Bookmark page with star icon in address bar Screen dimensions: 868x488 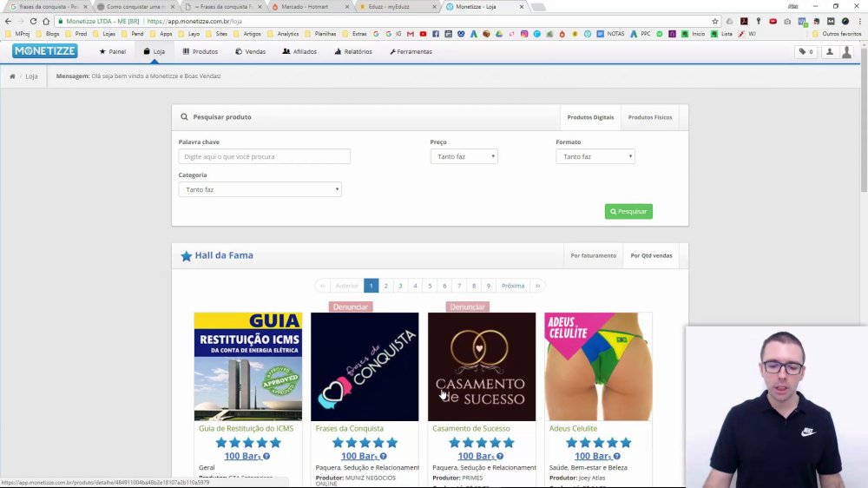click(x=714, y=21)
